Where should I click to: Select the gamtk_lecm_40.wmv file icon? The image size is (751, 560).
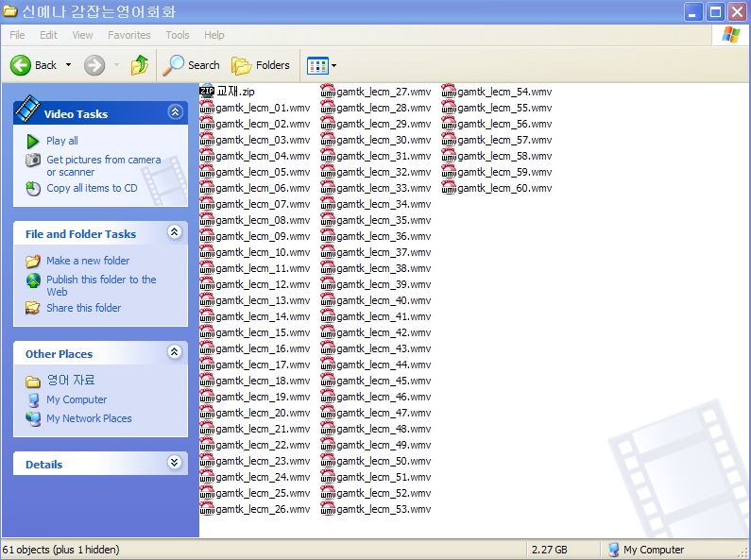pyautogui.click(x=328, y=300)
